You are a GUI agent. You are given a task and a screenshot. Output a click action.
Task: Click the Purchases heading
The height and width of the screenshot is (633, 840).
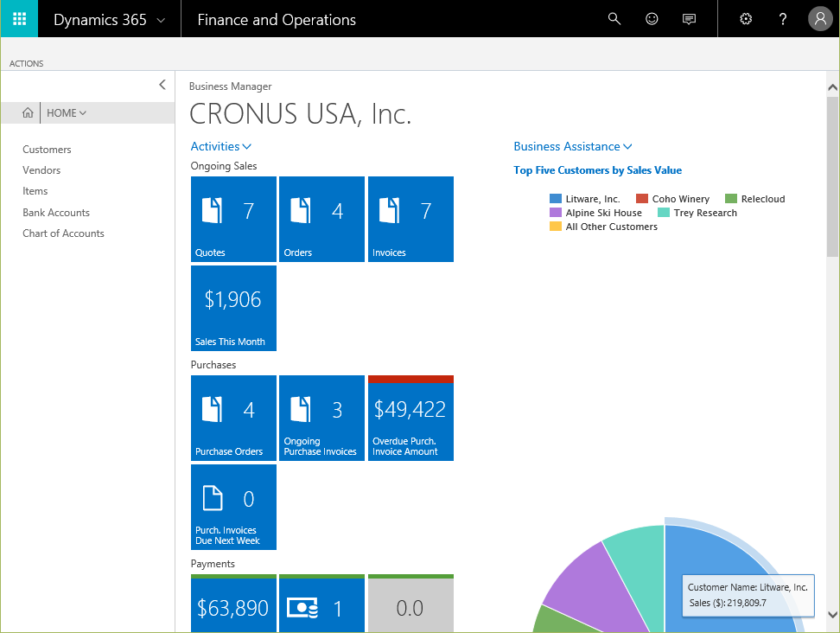pos(213,365)
